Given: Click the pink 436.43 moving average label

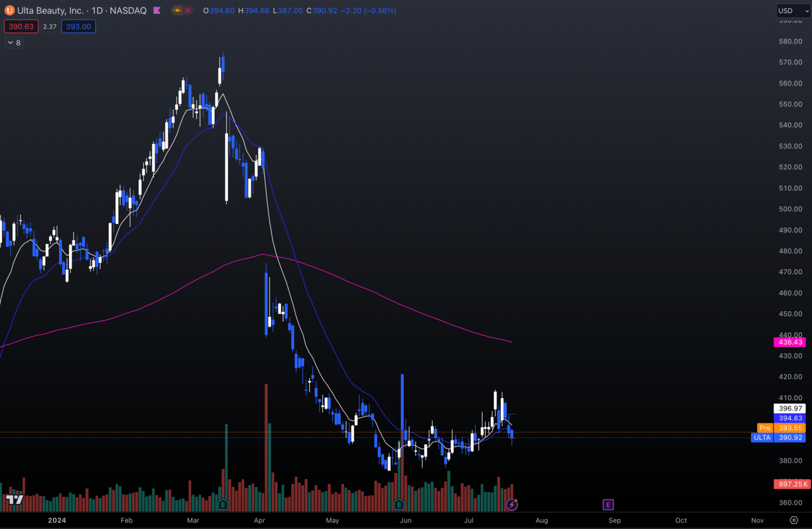Looking at the screenshot, I should coord(789,342).
